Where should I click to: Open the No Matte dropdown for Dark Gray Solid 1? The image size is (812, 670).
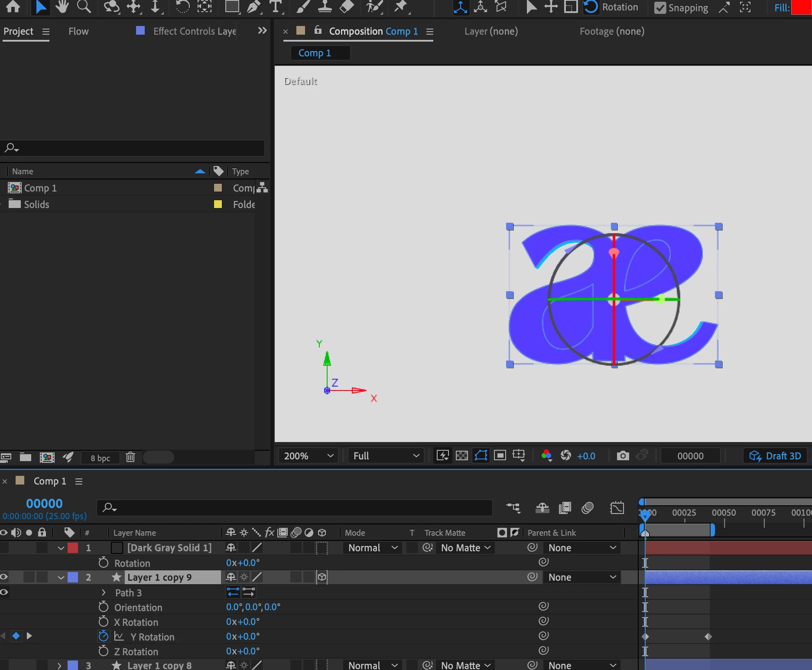tap(466, 548)
